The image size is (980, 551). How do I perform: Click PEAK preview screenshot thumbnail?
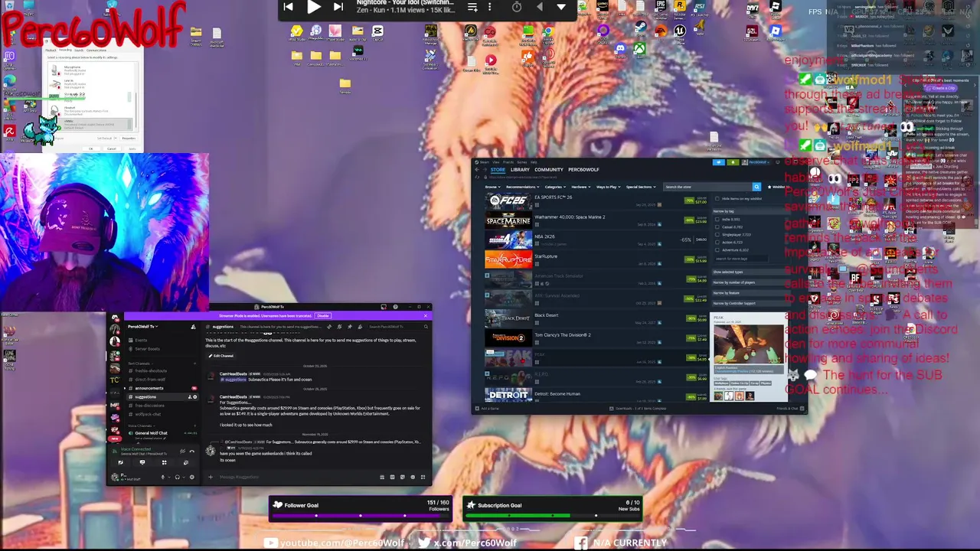(749, 343)
